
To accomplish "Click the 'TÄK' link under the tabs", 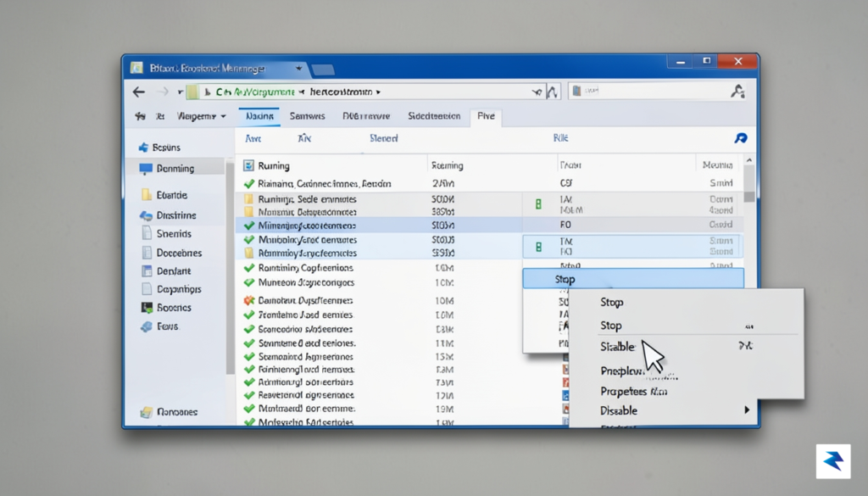I will tap(304, 138).
